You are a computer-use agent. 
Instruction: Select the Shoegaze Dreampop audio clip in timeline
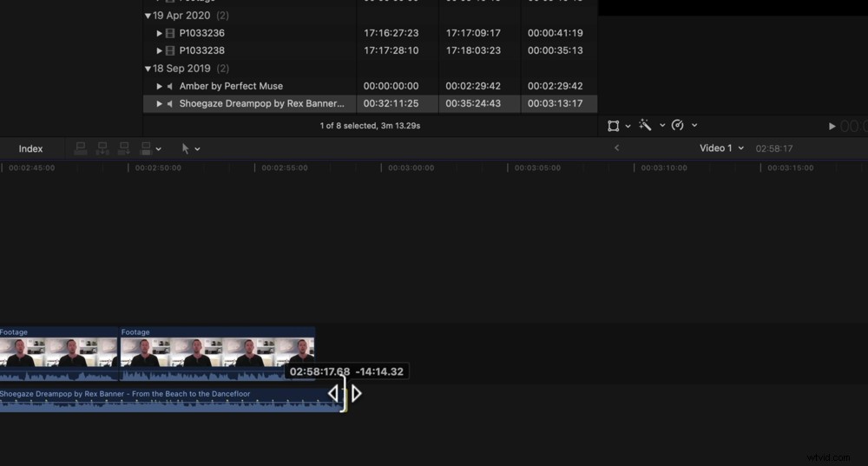click(x=172, y=399)
